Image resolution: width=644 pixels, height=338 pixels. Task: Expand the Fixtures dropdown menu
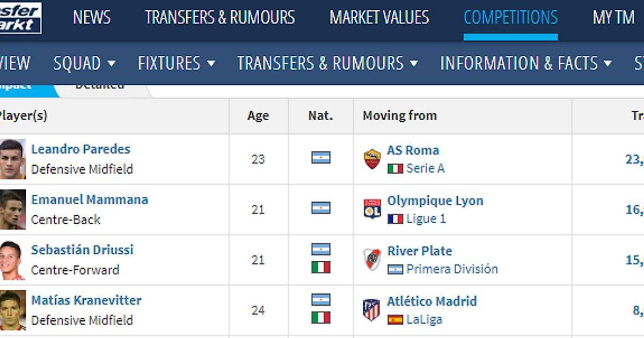point(177,63)
